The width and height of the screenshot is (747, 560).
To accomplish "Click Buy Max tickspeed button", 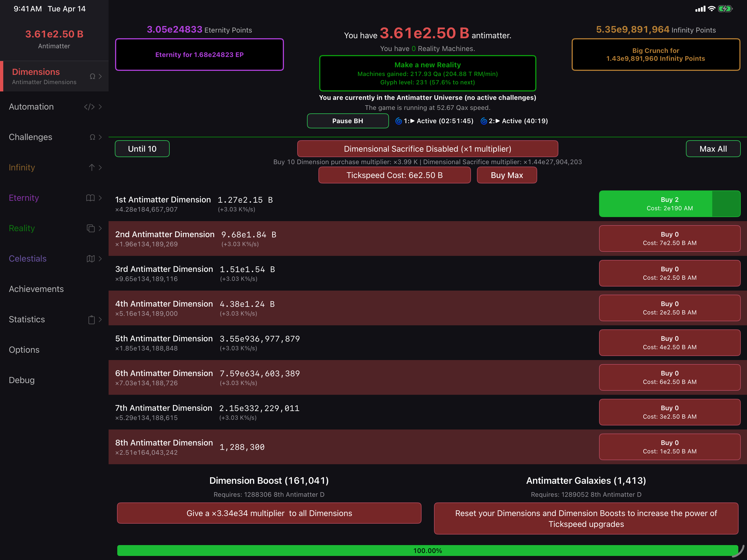I will pyautogui.click(x=507, y=175).
